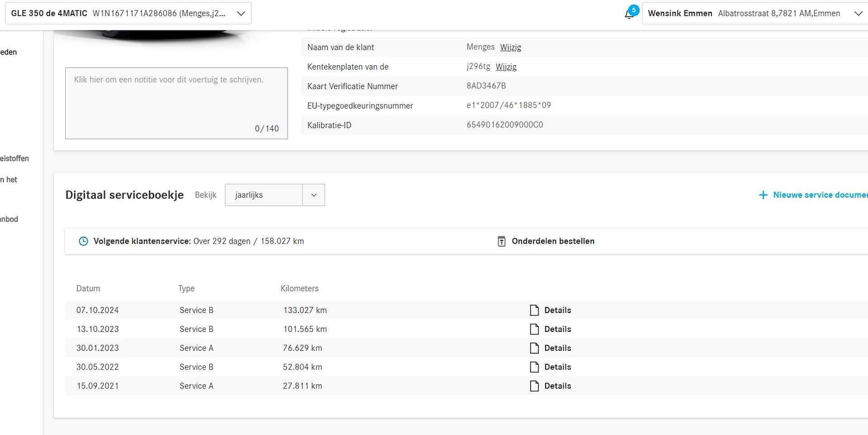Click the Kilometers column header
868x435 pixels.
[x=299, y=288]
